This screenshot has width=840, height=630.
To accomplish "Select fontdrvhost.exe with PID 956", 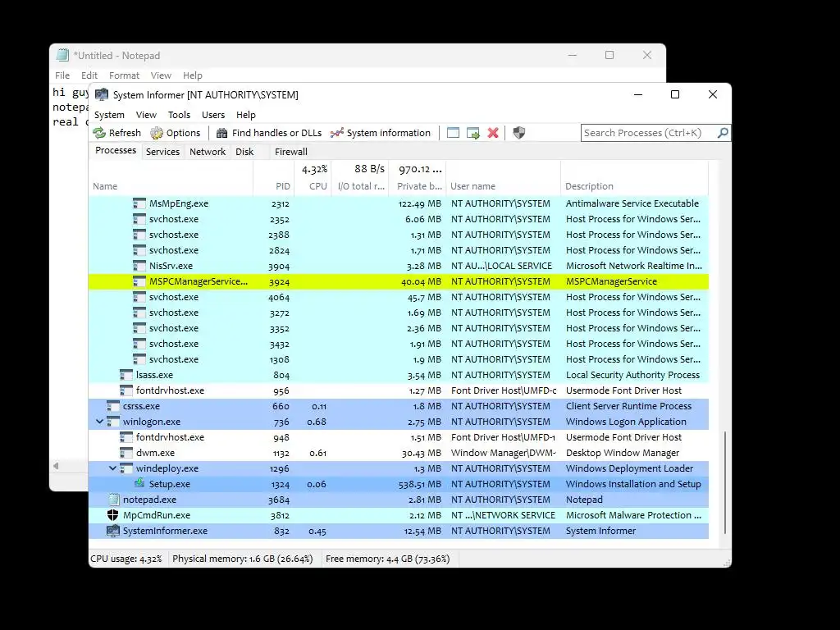I will [x=399, y=390].
